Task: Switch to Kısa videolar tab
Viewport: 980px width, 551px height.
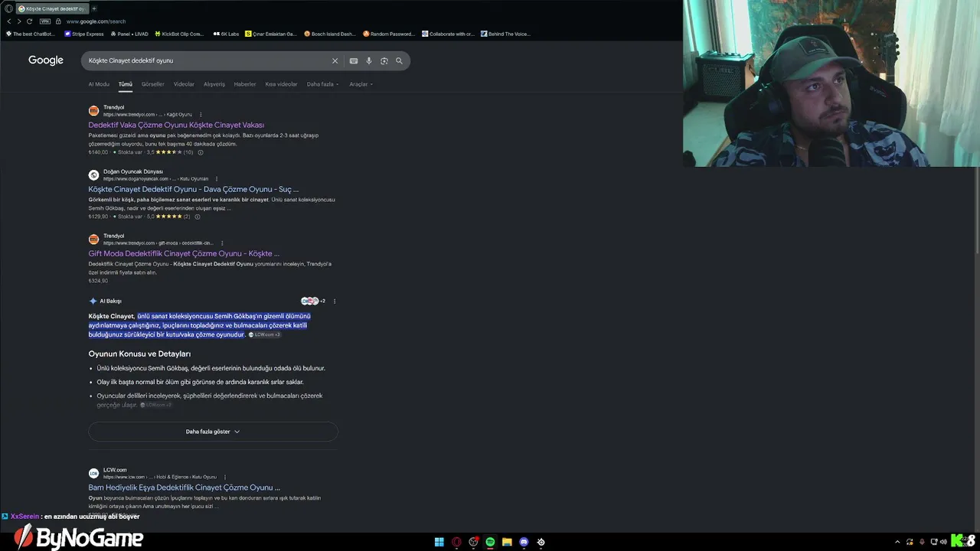Action: point(281,84)
